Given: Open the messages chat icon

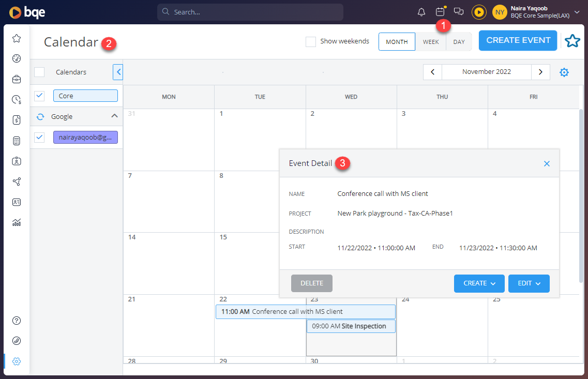Looking at the screenshot, I should (458, 11).
